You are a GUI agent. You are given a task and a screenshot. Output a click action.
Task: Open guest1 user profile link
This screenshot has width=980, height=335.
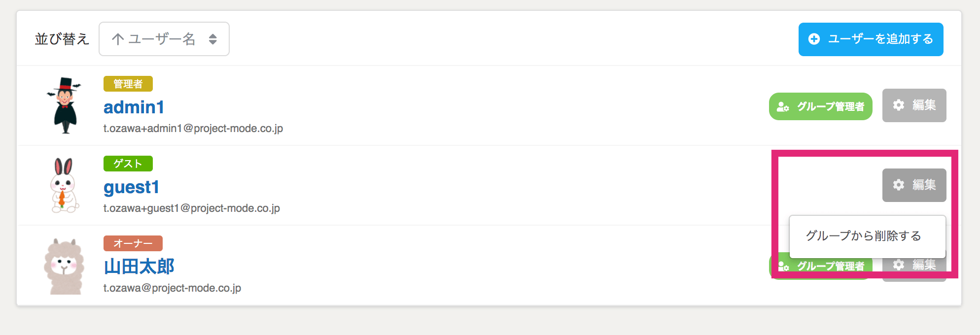click(x=131, y=187)
